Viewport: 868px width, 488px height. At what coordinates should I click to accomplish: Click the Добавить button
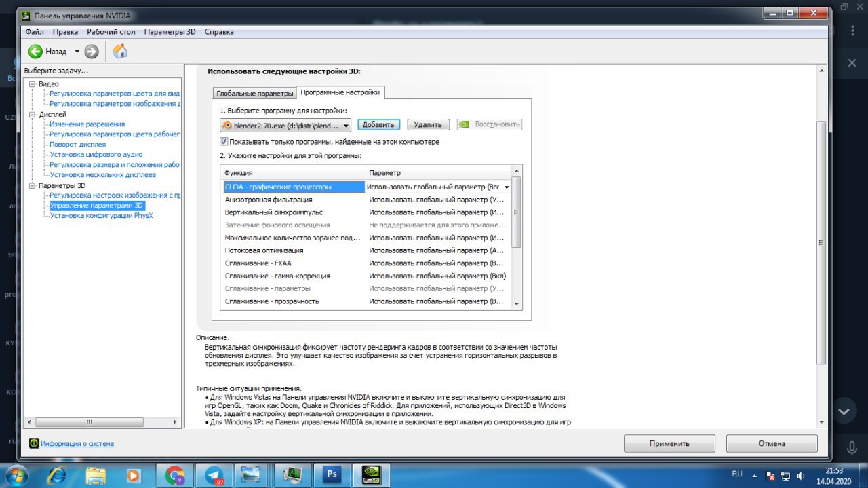[x=378, y=125]
